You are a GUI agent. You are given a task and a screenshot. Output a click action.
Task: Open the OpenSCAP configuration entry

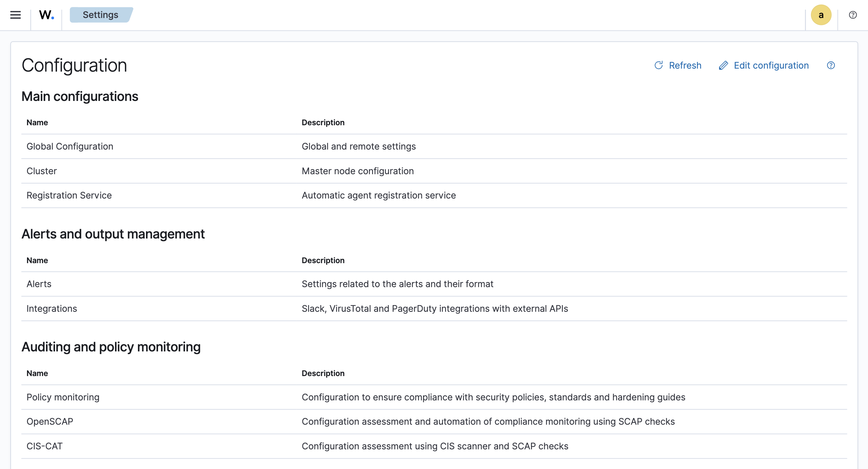click(50, 421)
